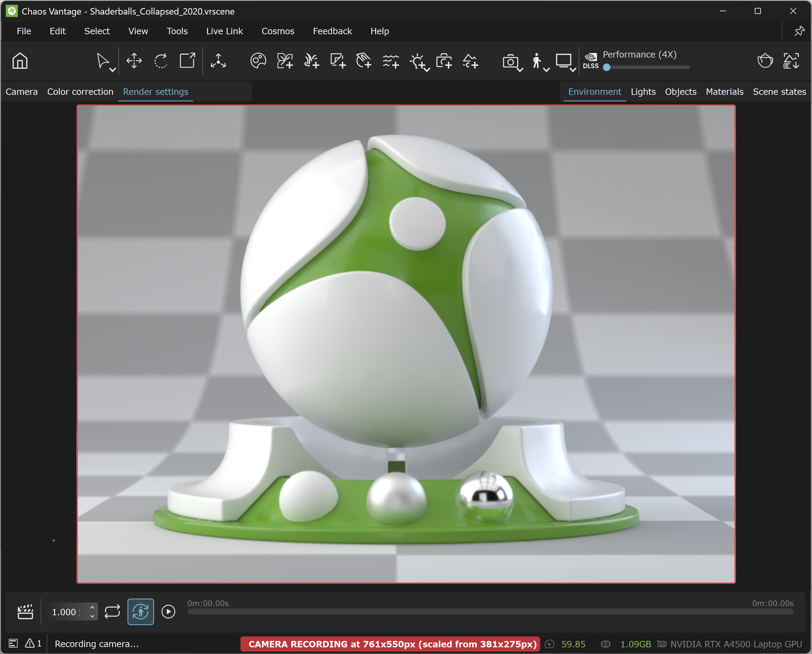Decrease playback speed with down stepper
The width and height of the screenshot is (812, 654).
tap(92, 616)
